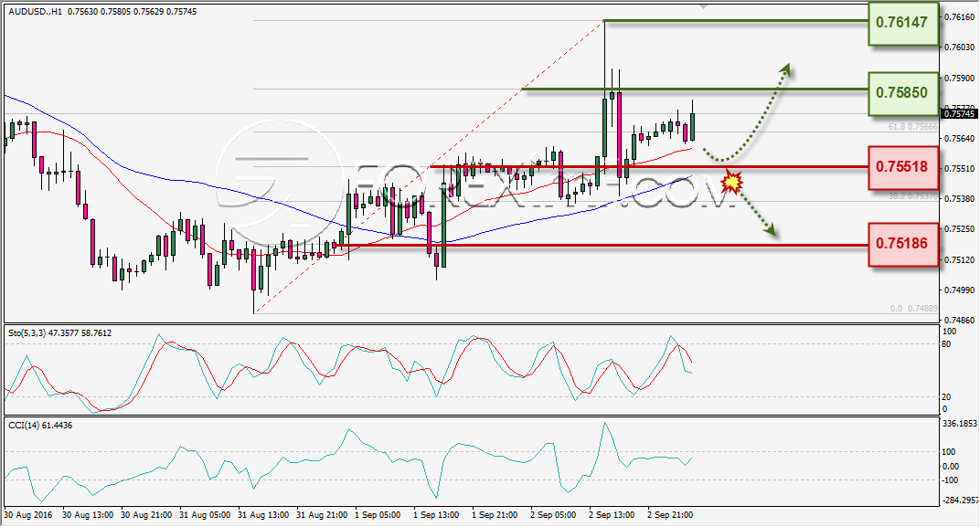Screen dimensions: 980x527
Task: Click the 0.76030 value on price axis
Action: pyautogui.click(x=959, y=47)
